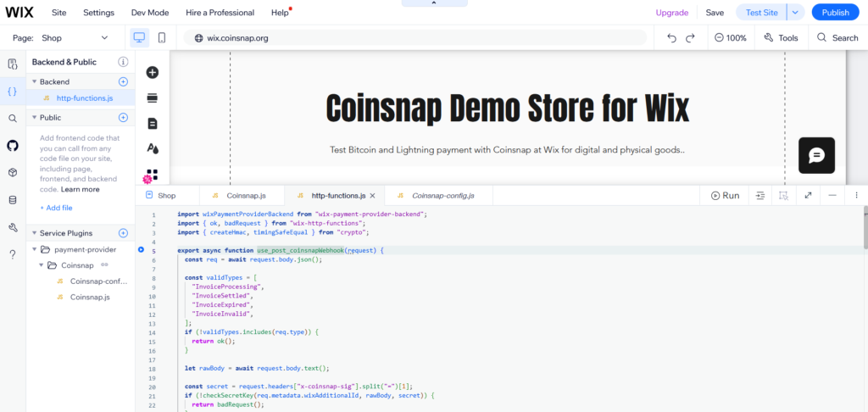Add new Backend file with plus icon
This screenshot has height=412, width=868.
[123, 81]
